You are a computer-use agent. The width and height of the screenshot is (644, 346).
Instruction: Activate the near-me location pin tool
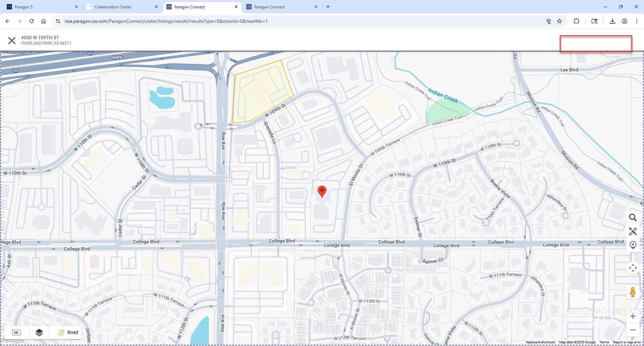tap(633, 245)
